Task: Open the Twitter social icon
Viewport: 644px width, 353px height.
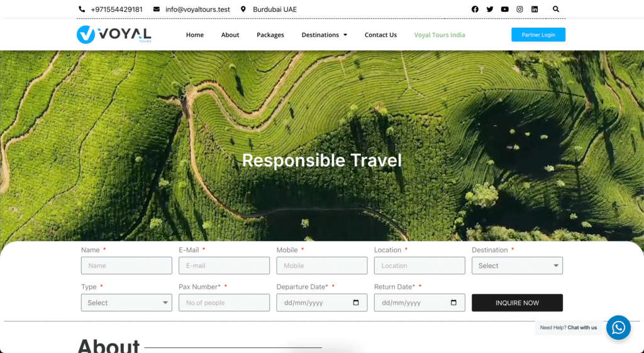Action: [x=490, y=9]
